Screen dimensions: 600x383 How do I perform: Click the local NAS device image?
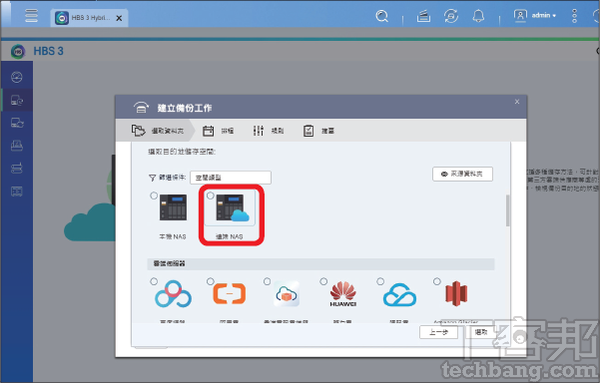173,207
